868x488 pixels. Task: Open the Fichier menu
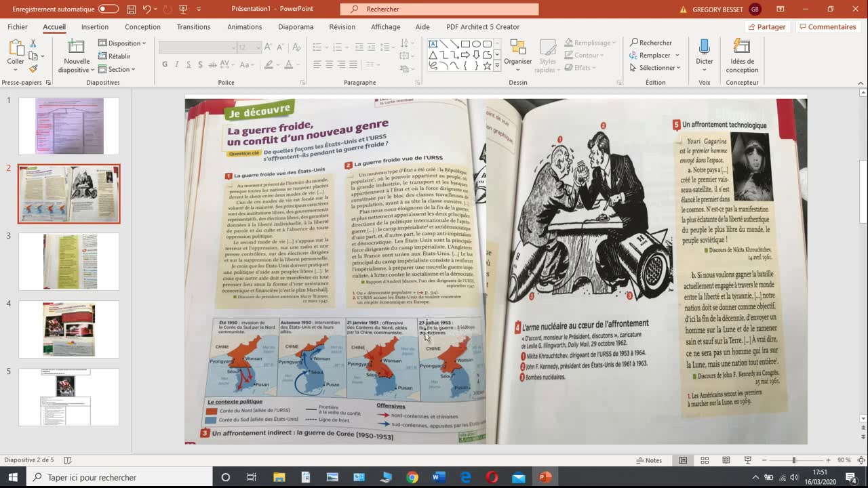(x=18, y=27)
